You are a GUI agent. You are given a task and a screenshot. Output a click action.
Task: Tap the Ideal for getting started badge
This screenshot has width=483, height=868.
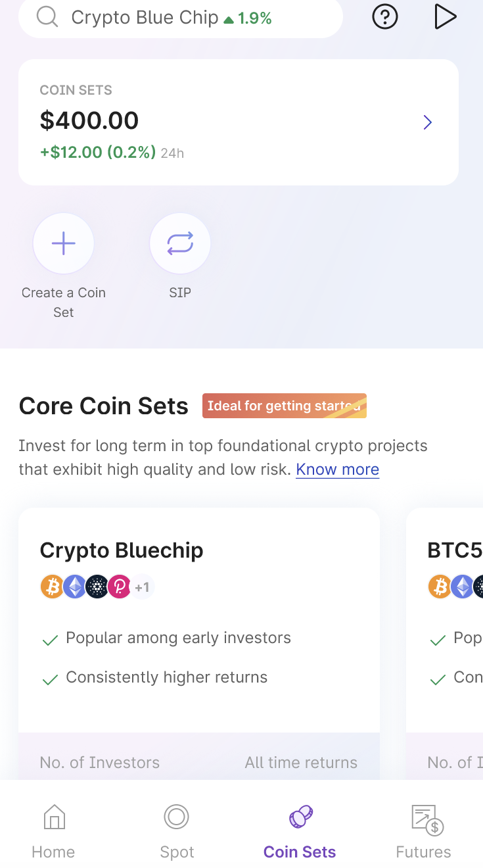[x=284, y=406]
